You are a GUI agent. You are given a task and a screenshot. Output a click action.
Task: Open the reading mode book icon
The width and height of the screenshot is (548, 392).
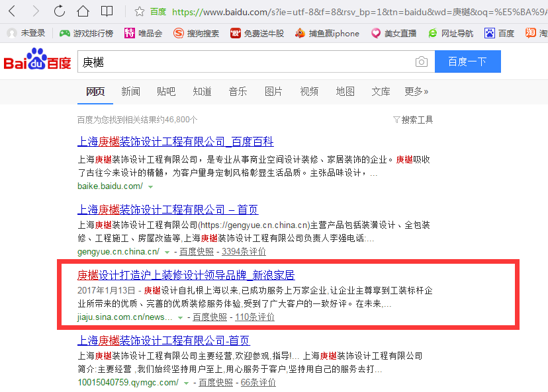click(x=107, y=11)
